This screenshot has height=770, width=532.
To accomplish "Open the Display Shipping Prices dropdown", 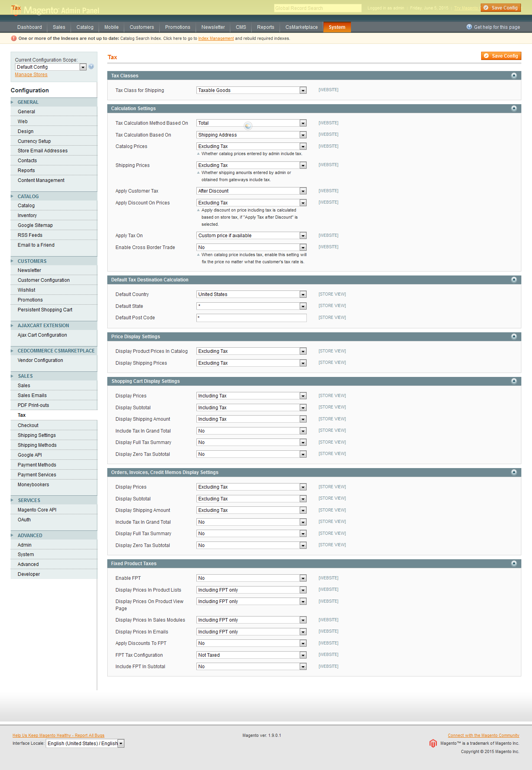I will coord(252,363).
